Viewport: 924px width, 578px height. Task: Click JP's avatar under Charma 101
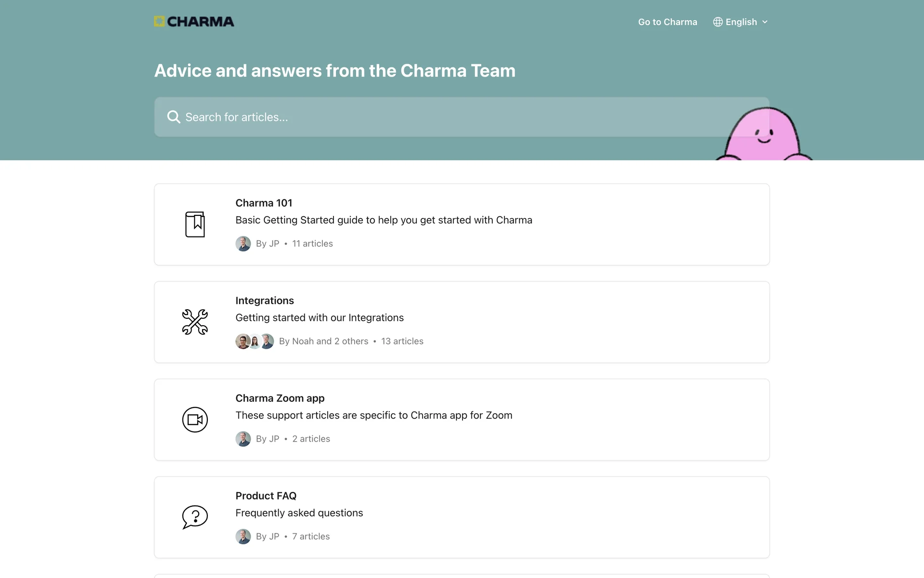click(243, 244)
